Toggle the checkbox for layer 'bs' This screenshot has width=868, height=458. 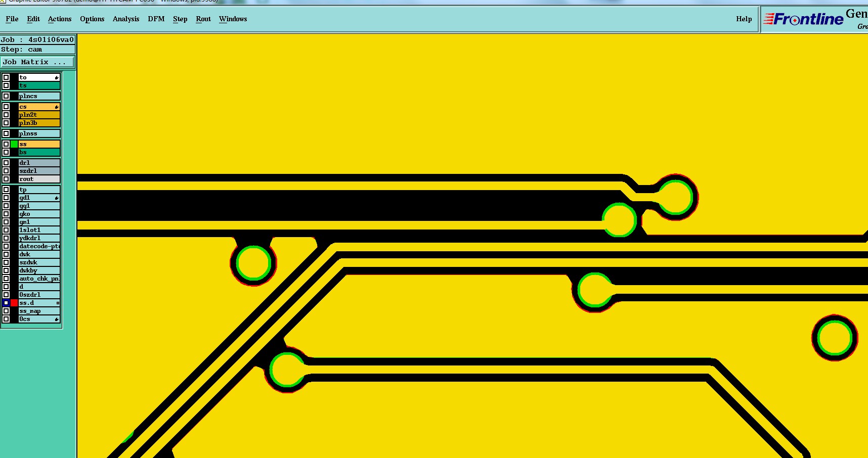click(6, 152)
